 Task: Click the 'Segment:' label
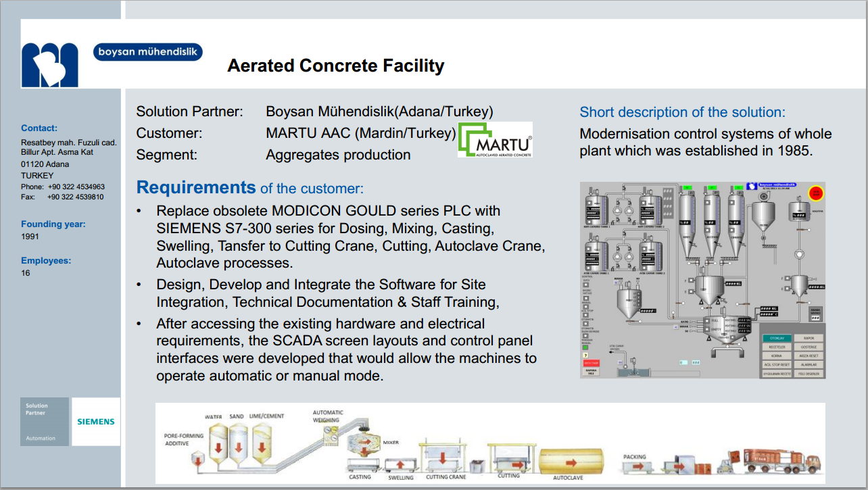(167, 155)
